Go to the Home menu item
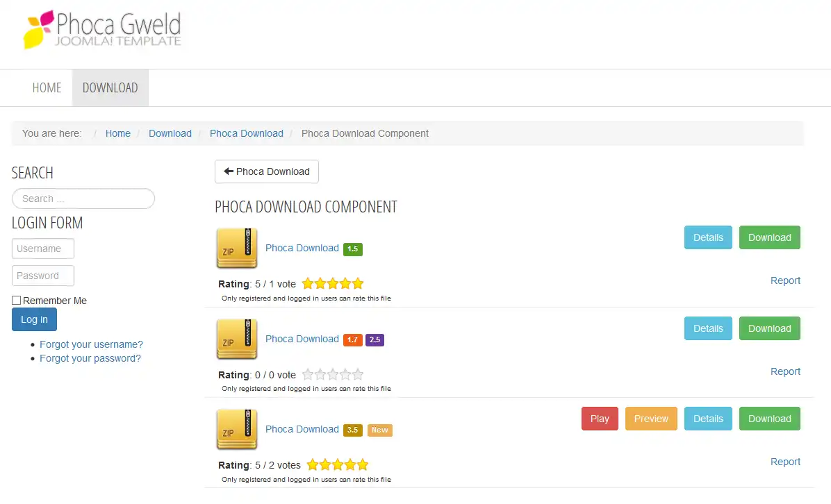This screenshot has height=504, width=831. [x=47, y=88]
